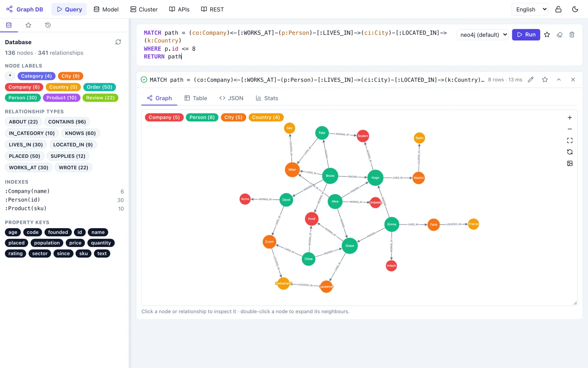This screenshot has height=368, width=588.
Task: Clear the query editor with eraser icon
Action: point(559,35)
